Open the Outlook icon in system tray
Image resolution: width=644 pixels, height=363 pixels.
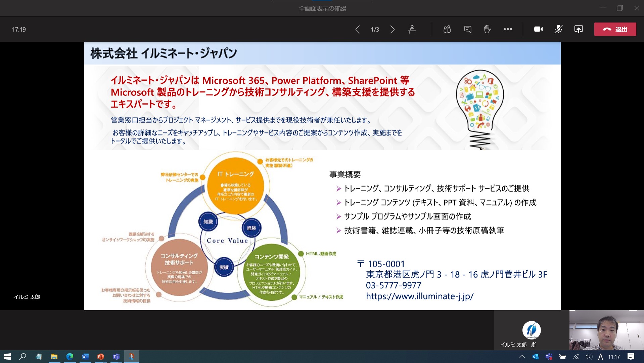coord(536,357)
